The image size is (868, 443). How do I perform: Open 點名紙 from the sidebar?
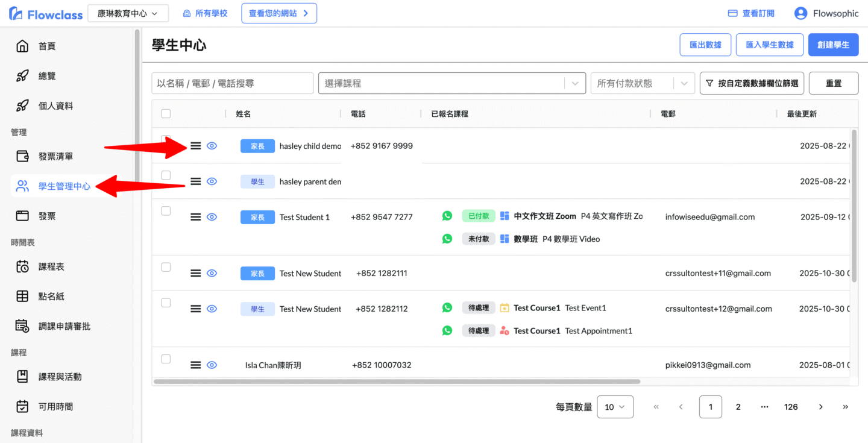click(51, 296)
